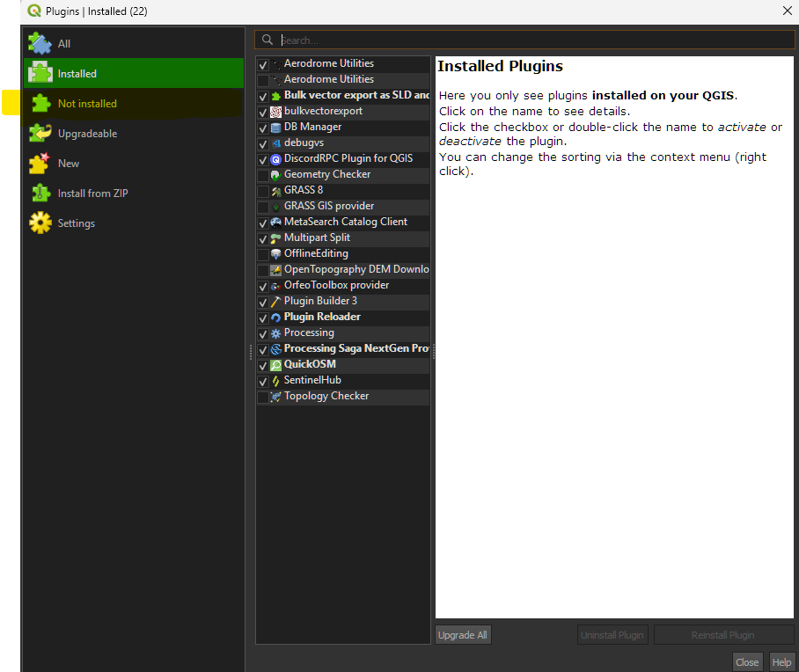The height and width of the screenshot is (672, 799).
Task: Click the Close button at bottom
Action: click(x=747, y=662)
